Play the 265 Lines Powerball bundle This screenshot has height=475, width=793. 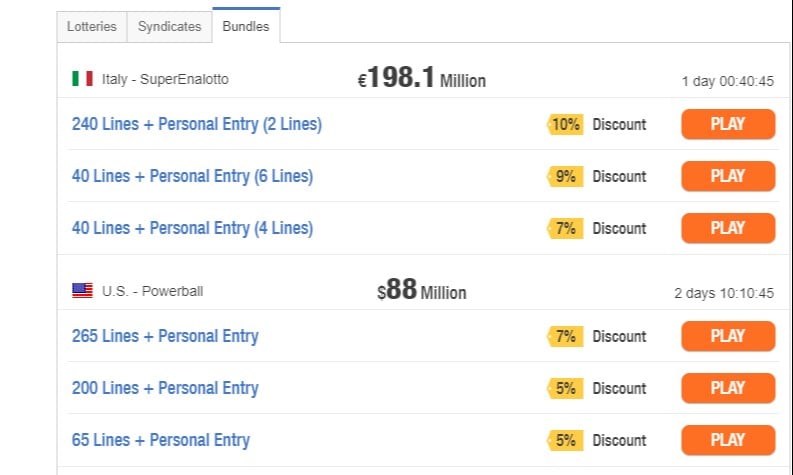pyautogui.click(x=728, y=336)
